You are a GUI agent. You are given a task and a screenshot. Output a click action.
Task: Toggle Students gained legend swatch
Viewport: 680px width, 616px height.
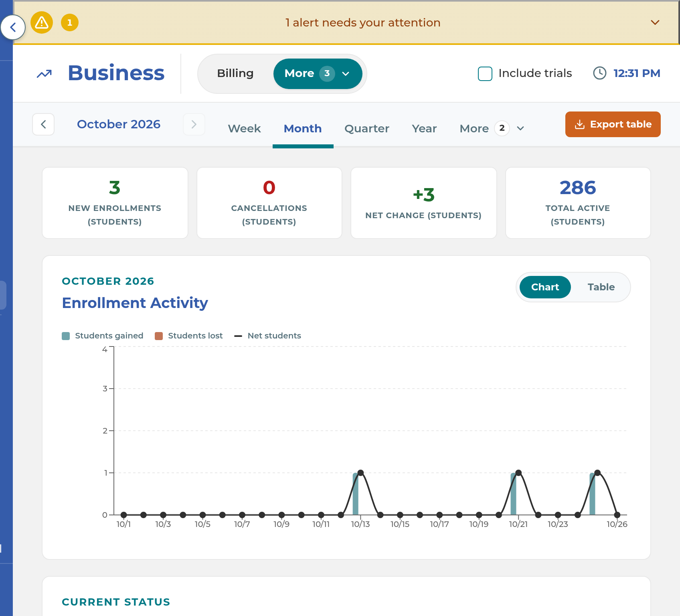[66, 336]
